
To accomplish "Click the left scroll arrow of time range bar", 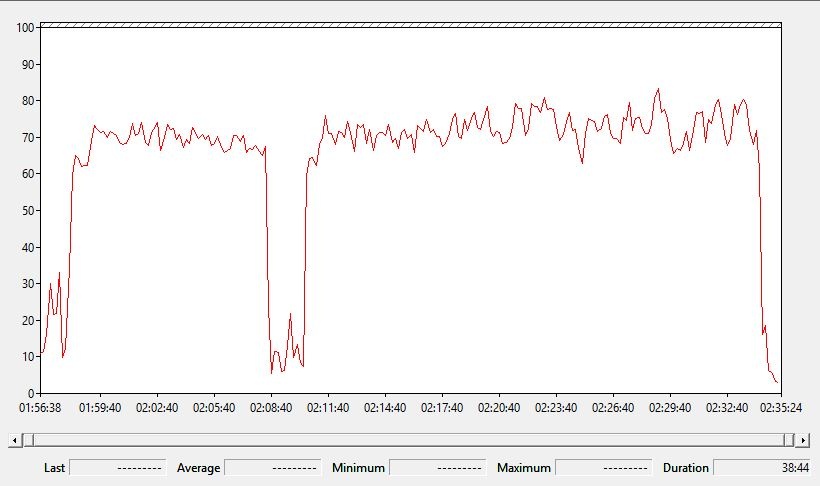I will [x=15, y=440].
